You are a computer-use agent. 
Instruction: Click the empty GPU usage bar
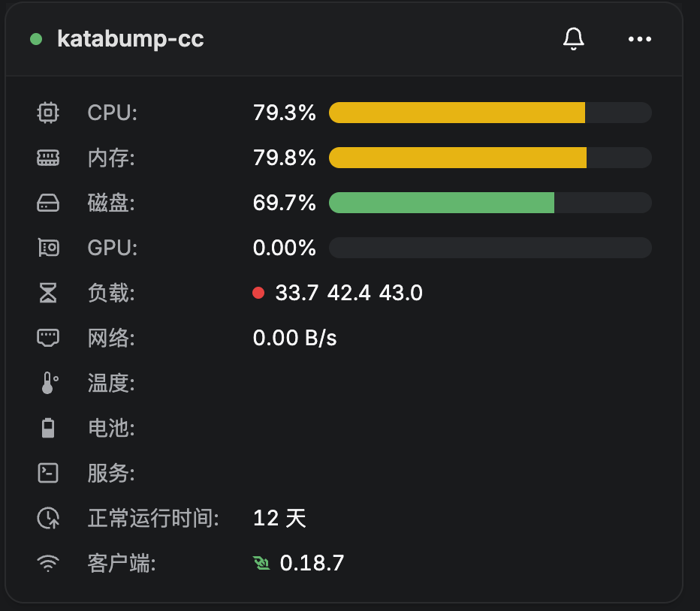coord(490,248)
